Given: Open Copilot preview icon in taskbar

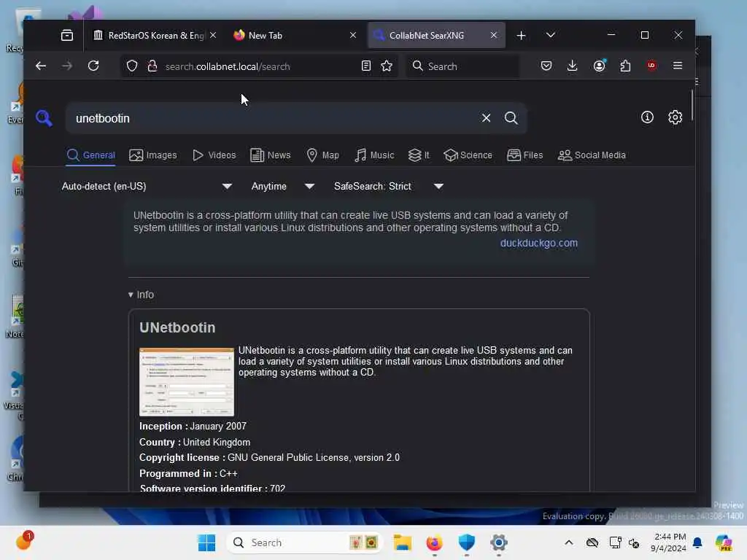Looking at the screenshot, I should (x=724, y=542).
